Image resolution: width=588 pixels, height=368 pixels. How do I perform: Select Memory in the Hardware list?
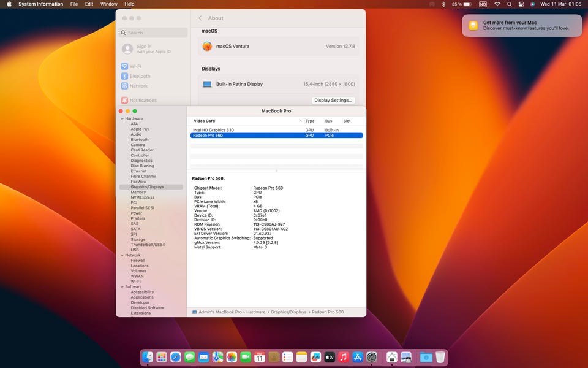138,192
